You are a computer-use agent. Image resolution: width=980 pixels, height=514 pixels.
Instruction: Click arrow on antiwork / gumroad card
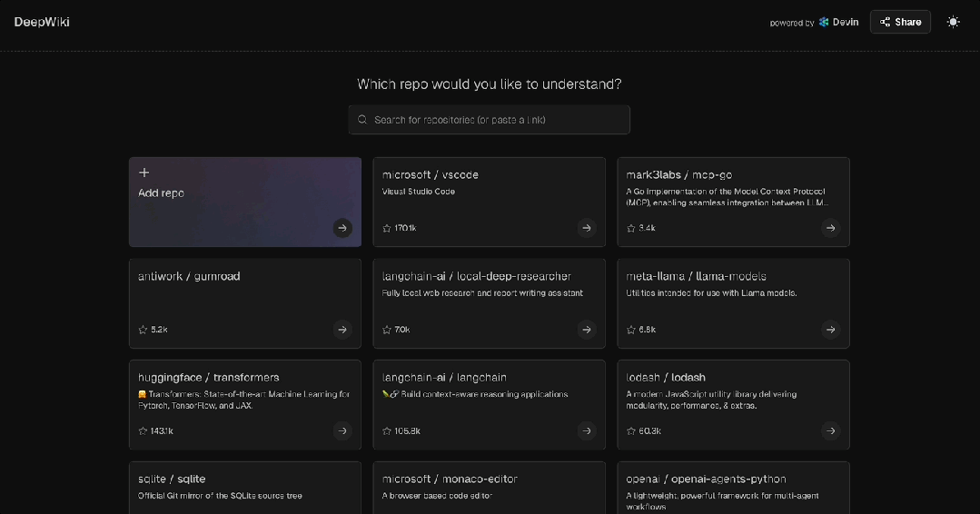coord(342,329)
